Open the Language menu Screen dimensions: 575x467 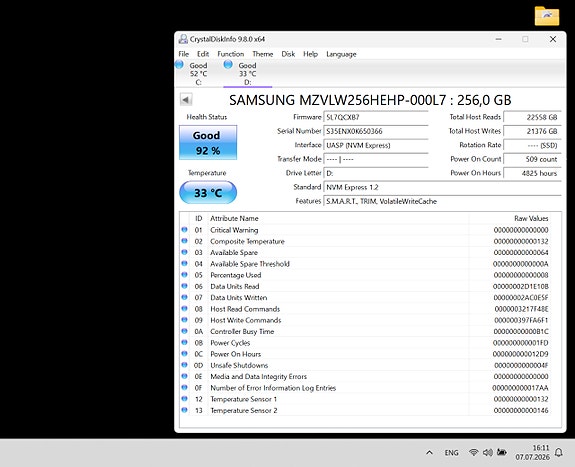(341, 54)
